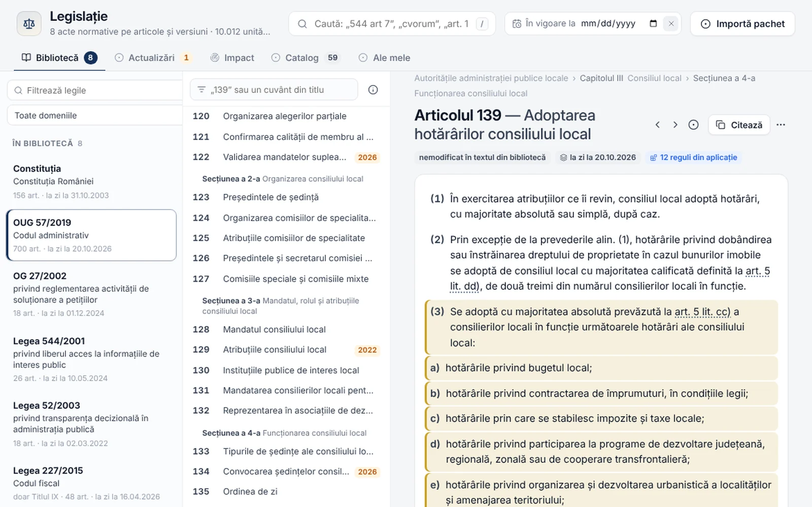Select Constituția in library list
Screen dimensions: 812x507
coord(91,182)
